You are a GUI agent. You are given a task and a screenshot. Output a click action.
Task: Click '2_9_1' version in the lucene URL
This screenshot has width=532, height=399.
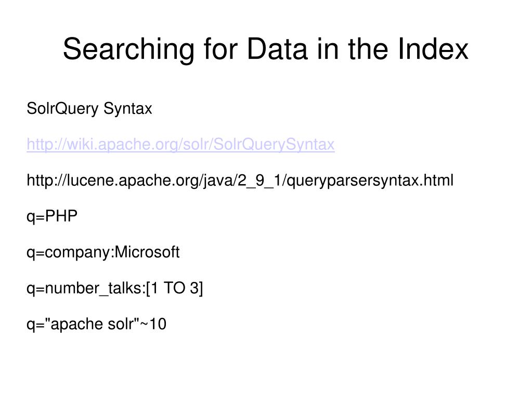tap(259, 181)
